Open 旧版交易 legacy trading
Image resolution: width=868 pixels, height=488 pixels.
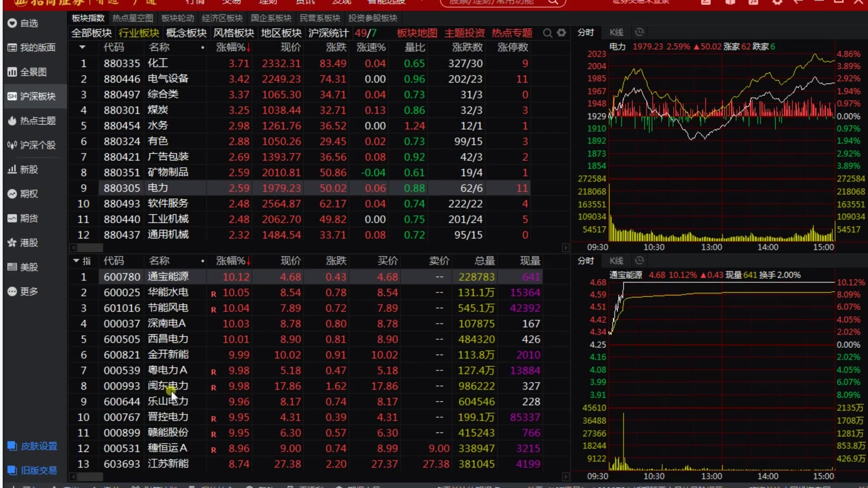tap(33, 470)
